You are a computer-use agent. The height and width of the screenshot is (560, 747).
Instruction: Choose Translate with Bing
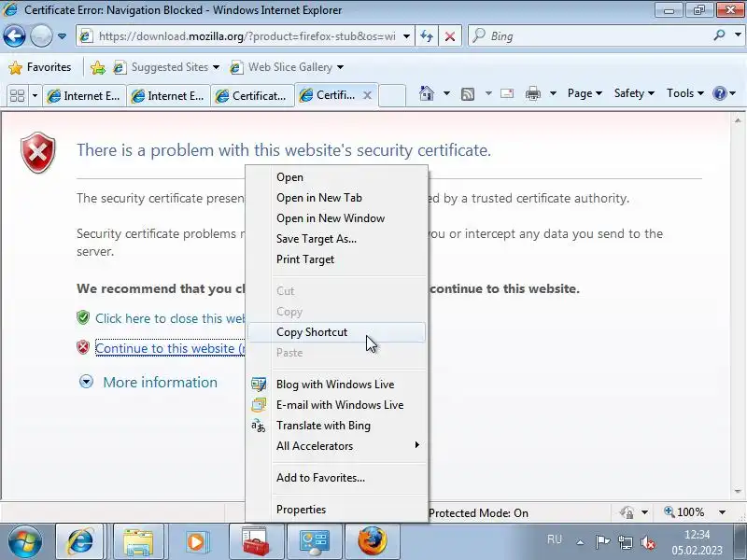click(336, 426)
